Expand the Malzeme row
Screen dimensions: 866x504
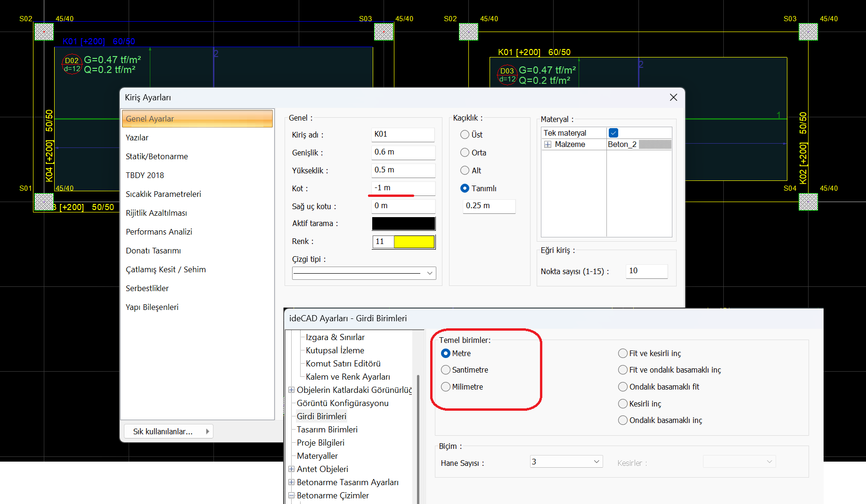[547, 145]
